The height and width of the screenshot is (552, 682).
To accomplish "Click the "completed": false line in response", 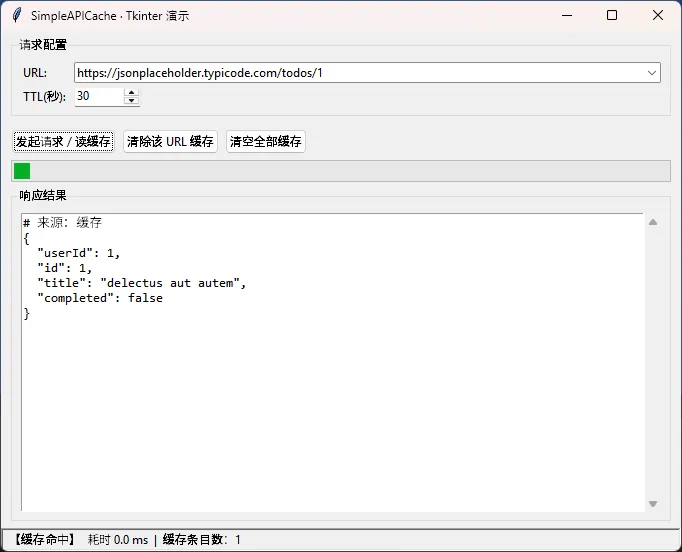I will pyautogui.click(x=99, y=298).
